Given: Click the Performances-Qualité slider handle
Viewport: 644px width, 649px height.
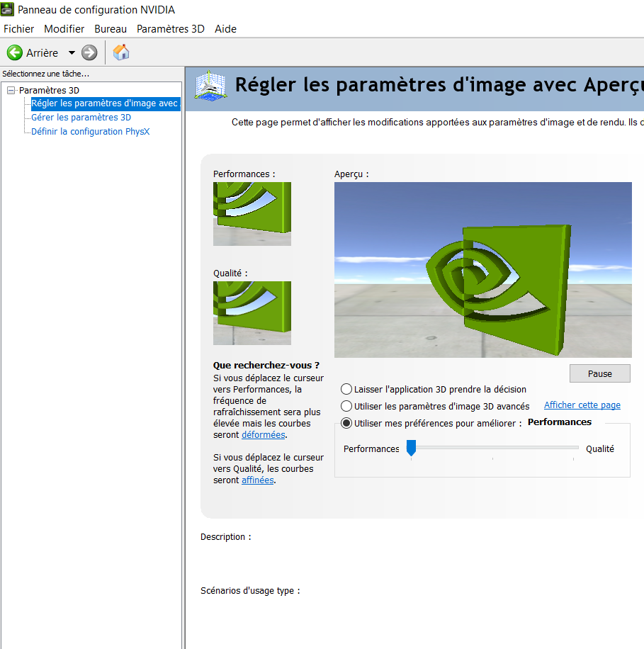Looking at the screenshot, I should pos(411,448).
